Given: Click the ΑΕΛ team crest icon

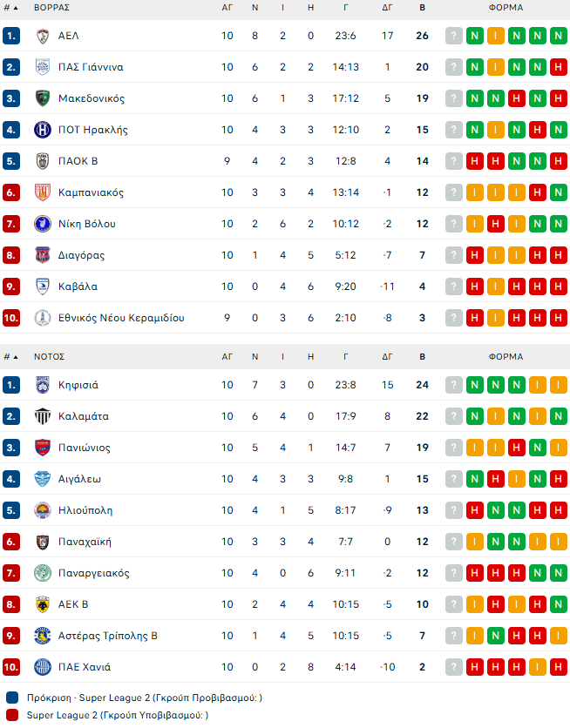Looking at the screenshot, I should (42, 36).
